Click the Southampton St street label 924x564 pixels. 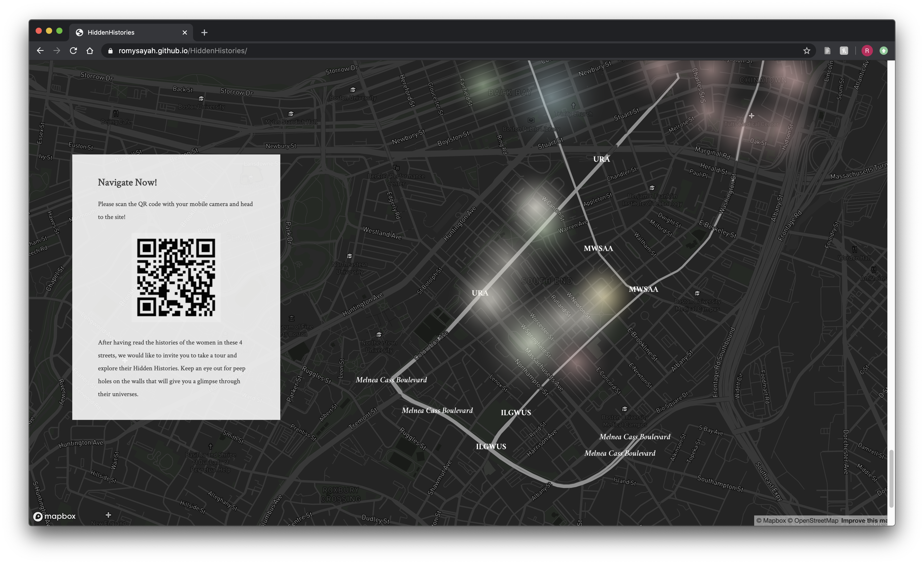(x=720, y=484)
